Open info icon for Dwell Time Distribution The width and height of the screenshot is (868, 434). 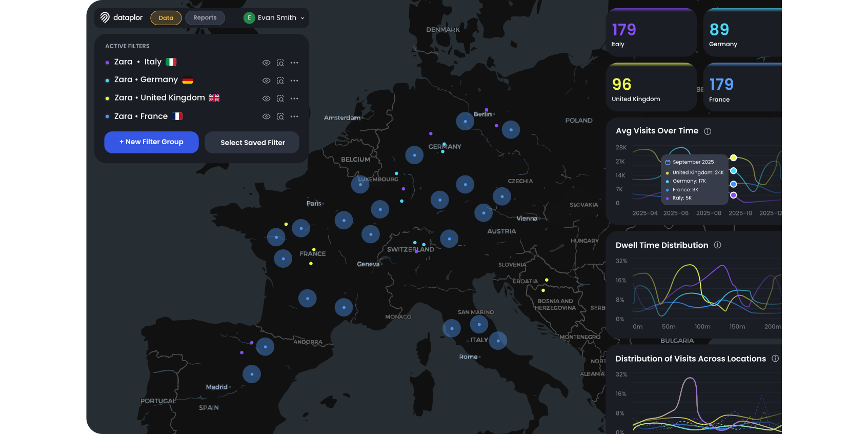(718, 245)
